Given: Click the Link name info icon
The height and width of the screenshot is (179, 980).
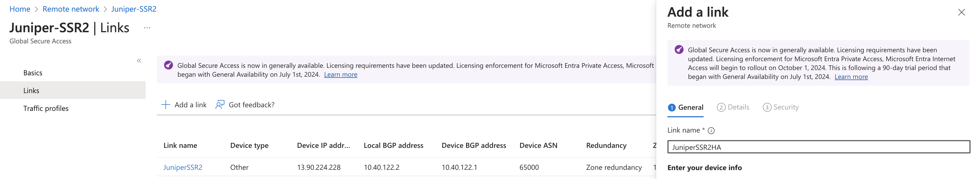Looking at the screenshot, I should point(711,131).
